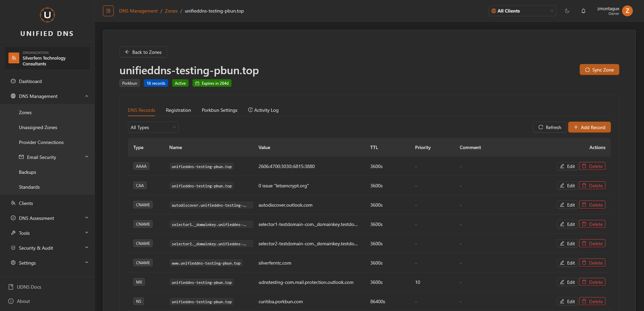Expand the Settings menu
Image resolution: width=644 pixels, height=311 pixels.
47,263
